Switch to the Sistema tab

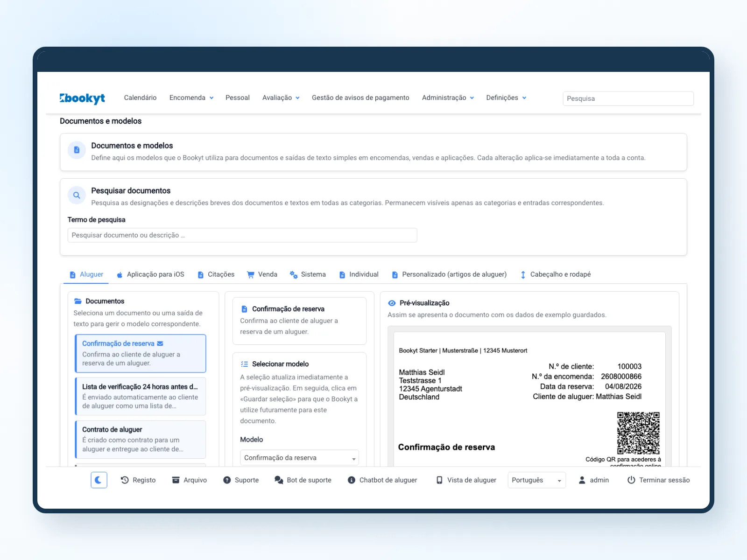point(308,274)
